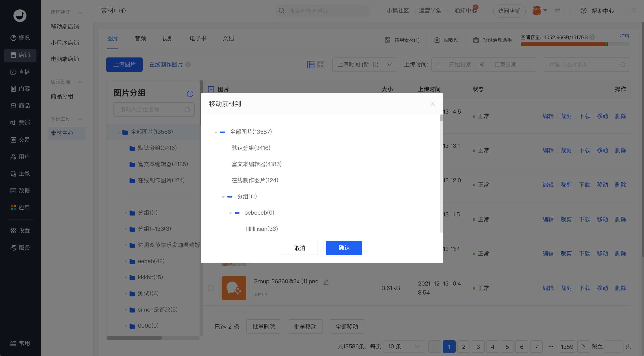Toggle bebebeb(0) selection mark in move dialog
Image resolution: width=644 pixels, height=356 pixels.
pos(237,213)
